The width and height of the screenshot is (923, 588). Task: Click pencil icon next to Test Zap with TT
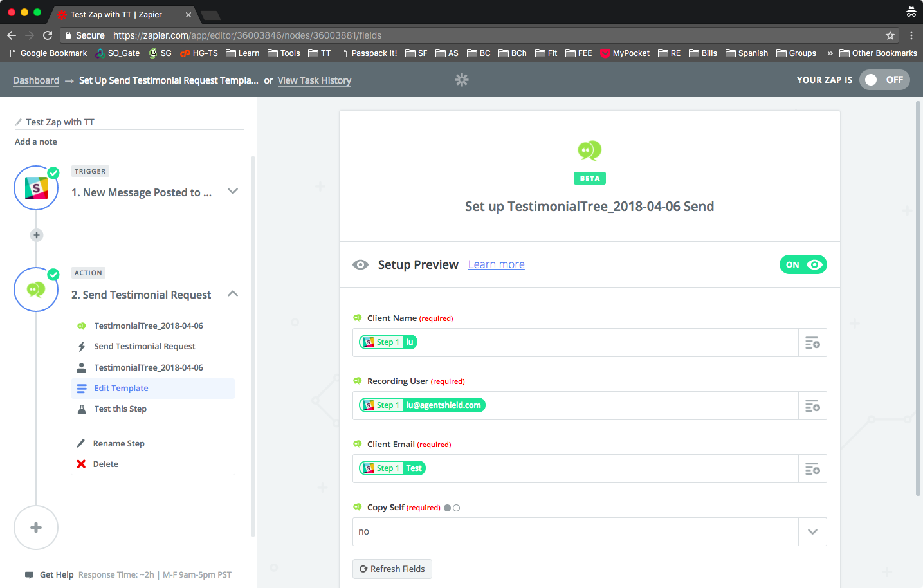19,122
